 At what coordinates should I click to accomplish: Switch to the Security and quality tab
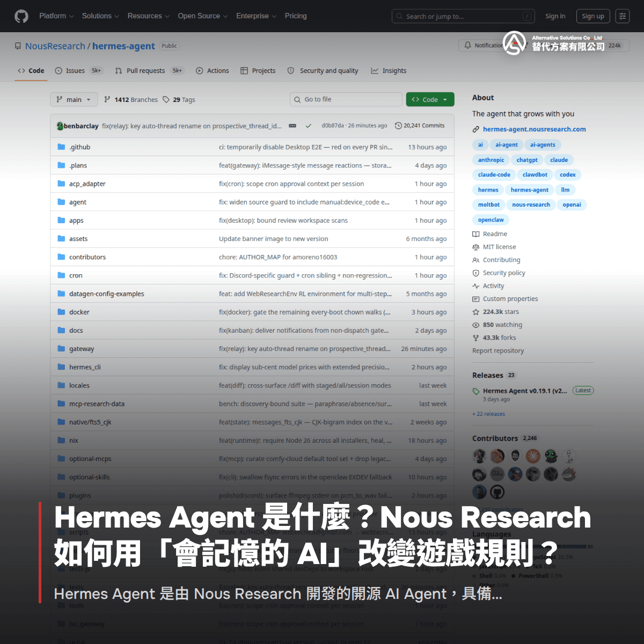pos(323,71)
